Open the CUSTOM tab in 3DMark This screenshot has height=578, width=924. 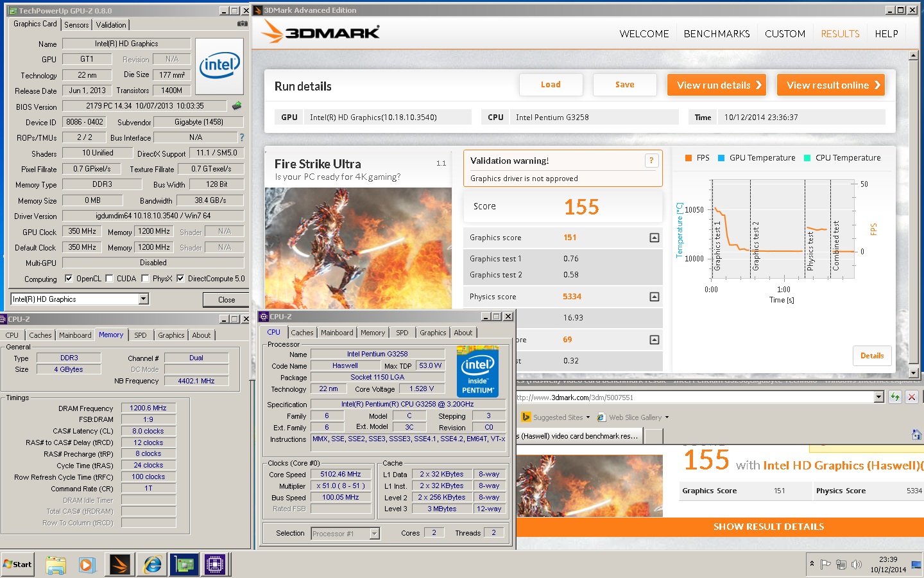coord(785,34)
